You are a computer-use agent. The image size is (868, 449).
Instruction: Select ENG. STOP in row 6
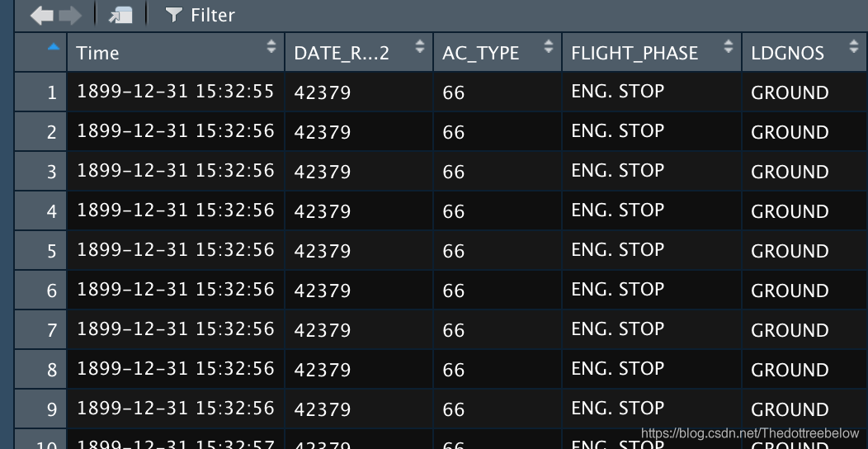pos(652,290)
